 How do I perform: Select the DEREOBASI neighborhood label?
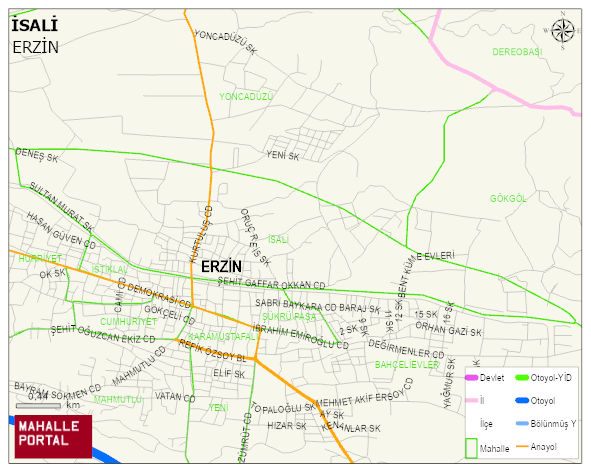point(517,52)
